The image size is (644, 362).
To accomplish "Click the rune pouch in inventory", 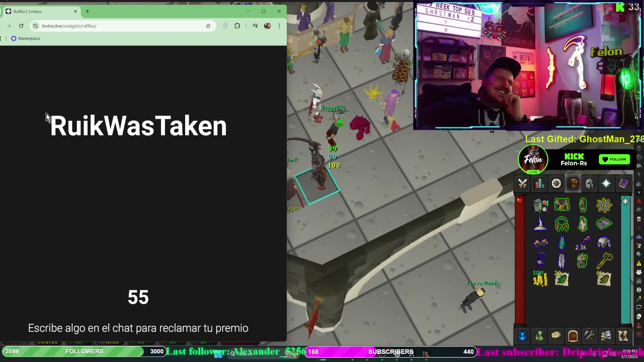I will 541,205.
